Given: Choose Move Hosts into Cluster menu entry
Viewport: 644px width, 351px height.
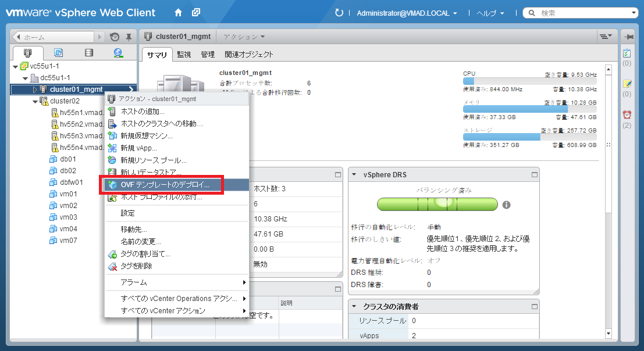Looking at the screenshot, I should (x=177, y=123).
